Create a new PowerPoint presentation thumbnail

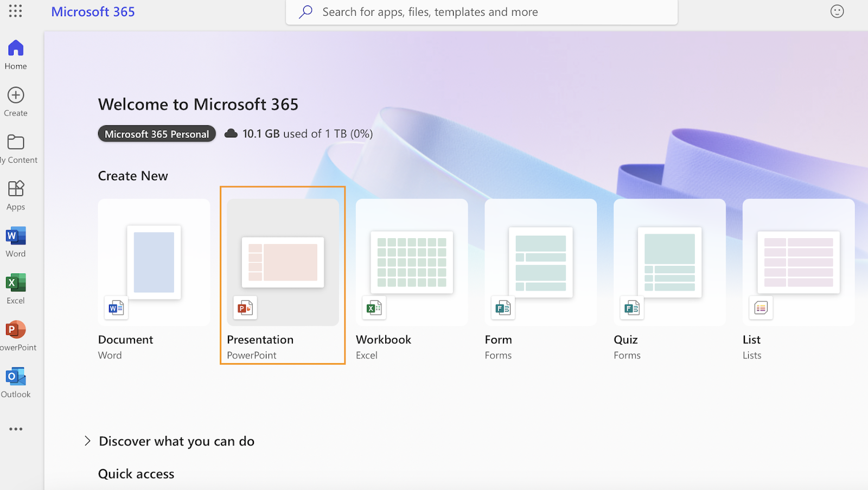tap(283, 262)
